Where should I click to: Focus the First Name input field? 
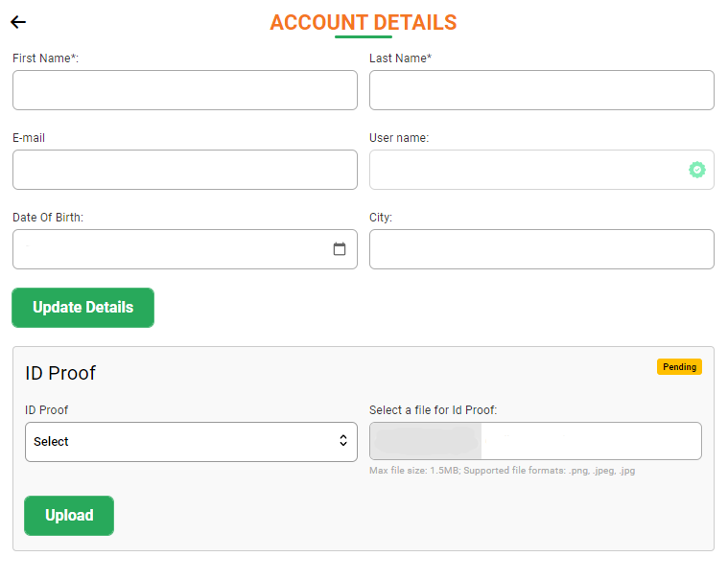(185, 90)
